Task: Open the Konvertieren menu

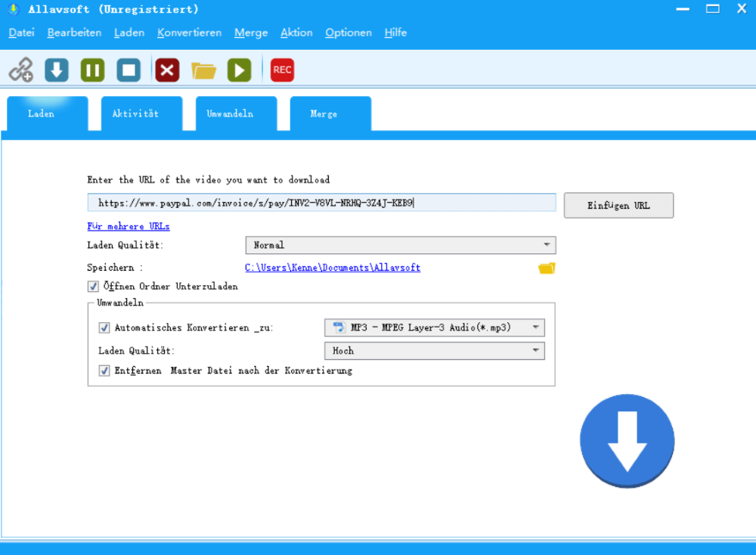Action: (x=190, y=33)
